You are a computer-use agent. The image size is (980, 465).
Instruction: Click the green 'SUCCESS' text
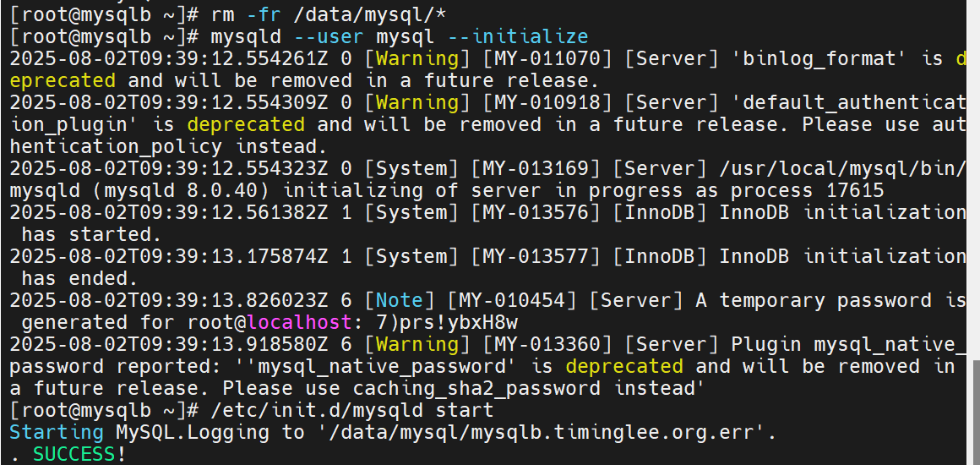(x=74, y=454)
